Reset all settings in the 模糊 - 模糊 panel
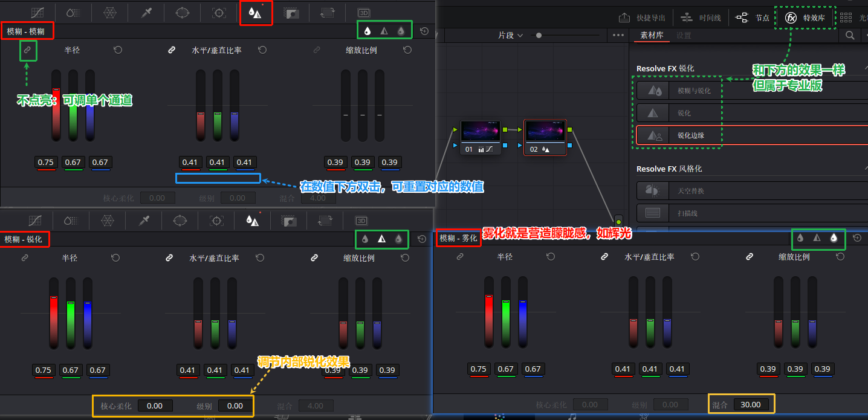This screenshot has height=420, width=868. click(x=424, y=31)
